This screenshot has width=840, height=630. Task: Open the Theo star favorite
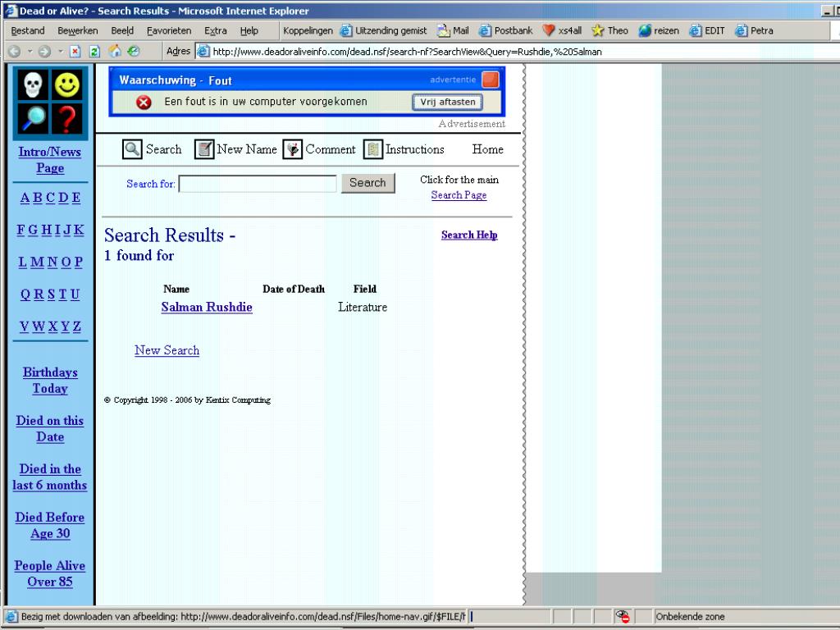pos(609,30)
